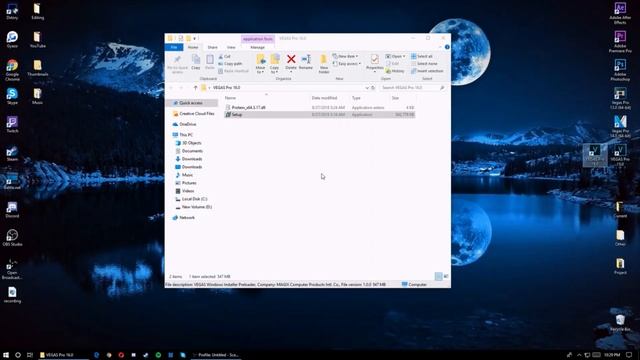Screen dimensions: 640x360
Task: Switch to the View ribbon tab
Action: [231, 47]
